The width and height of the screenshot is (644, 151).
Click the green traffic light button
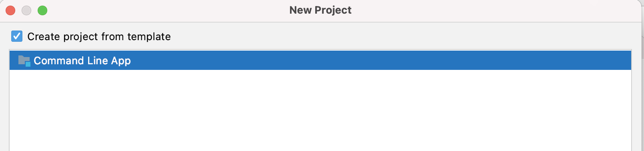42,10
